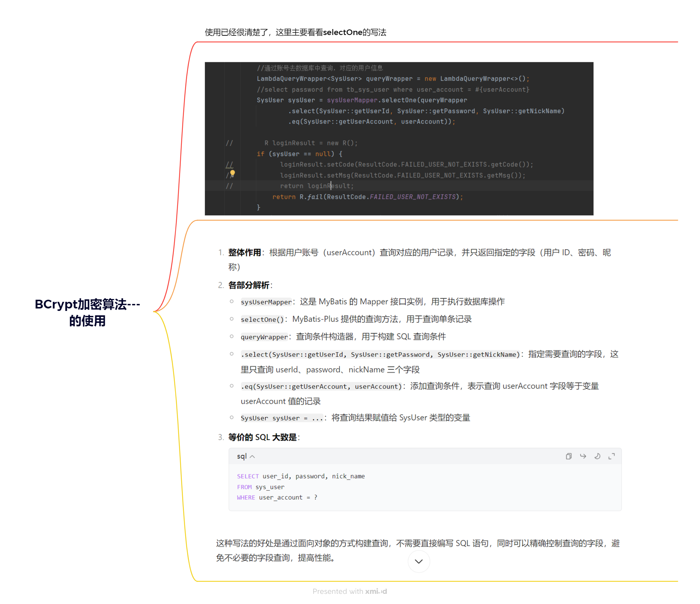Image resolution: width=700 pixels, height=604 pixels.
Task: Click the 'selectOne()' inline code label
Action: (262, 319)
